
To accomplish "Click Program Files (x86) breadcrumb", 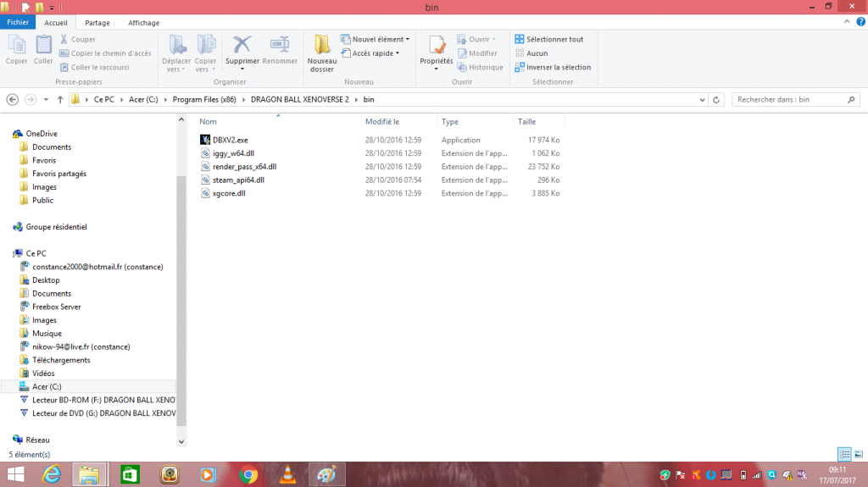I will tap(204, 100).
